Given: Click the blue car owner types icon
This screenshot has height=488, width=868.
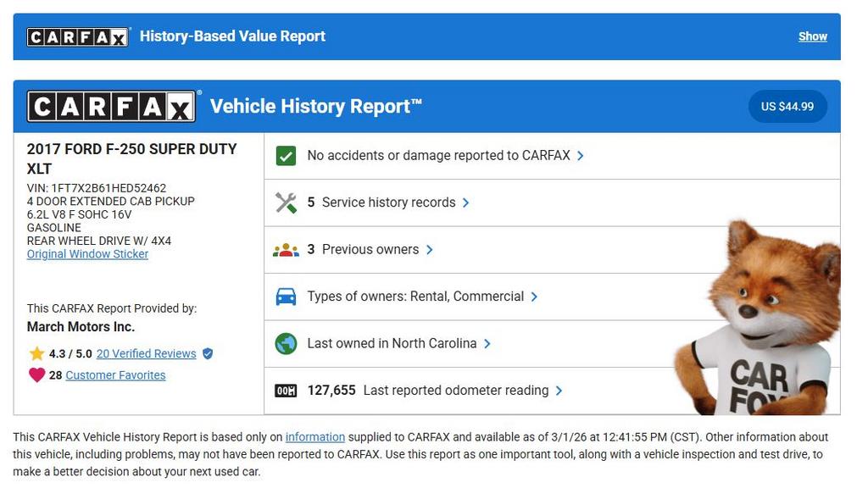Looking at the screenshot, I should click(x=287, y=297).
